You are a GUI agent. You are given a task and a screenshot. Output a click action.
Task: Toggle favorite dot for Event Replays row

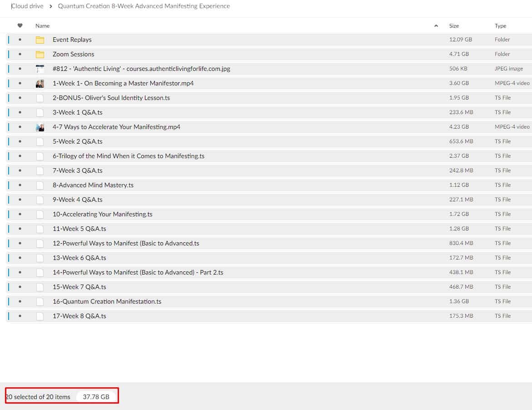tap(20, 40)
